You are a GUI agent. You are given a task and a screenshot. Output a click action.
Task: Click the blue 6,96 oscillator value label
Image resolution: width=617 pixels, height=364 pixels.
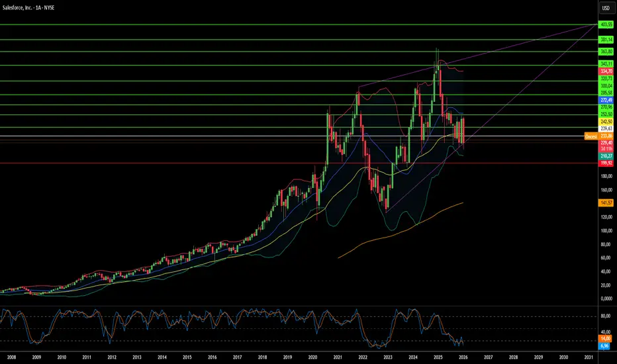pos(605,345)
